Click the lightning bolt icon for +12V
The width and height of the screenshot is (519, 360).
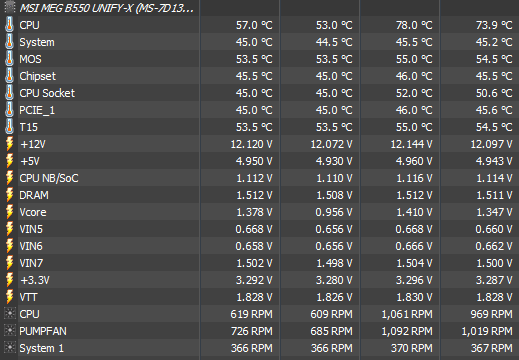(x=10, y=144)
